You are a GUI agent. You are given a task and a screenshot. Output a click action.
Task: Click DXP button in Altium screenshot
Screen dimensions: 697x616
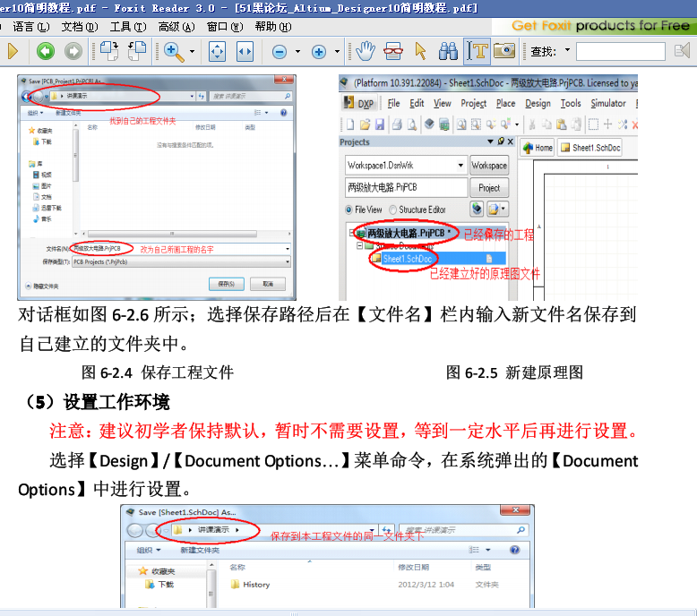click(x=359, y=103)
